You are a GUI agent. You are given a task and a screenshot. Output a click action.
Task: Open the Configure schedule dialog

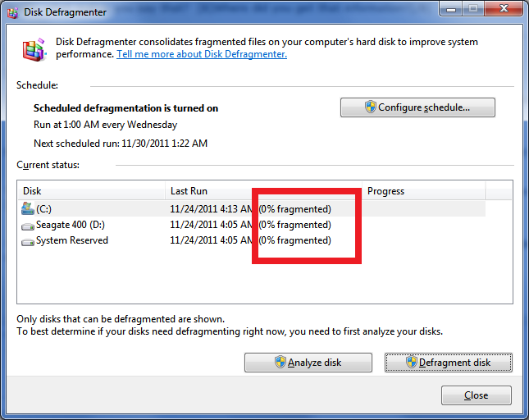417,107
